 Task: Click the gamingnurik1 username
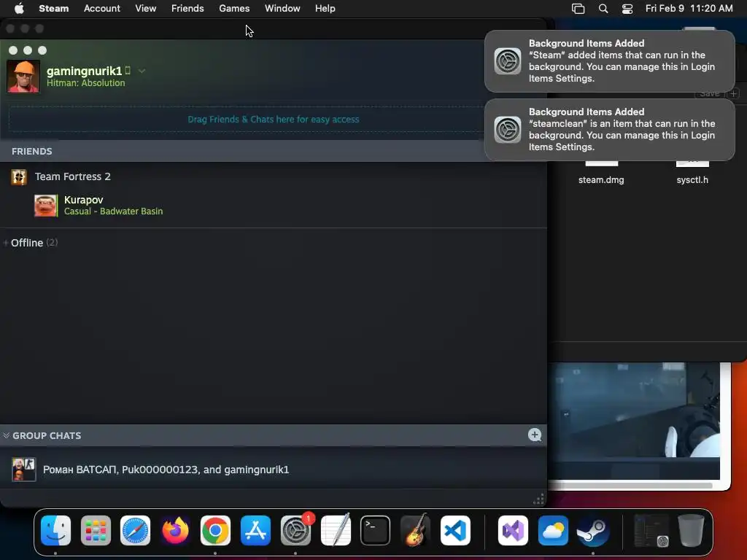(85, 71)
